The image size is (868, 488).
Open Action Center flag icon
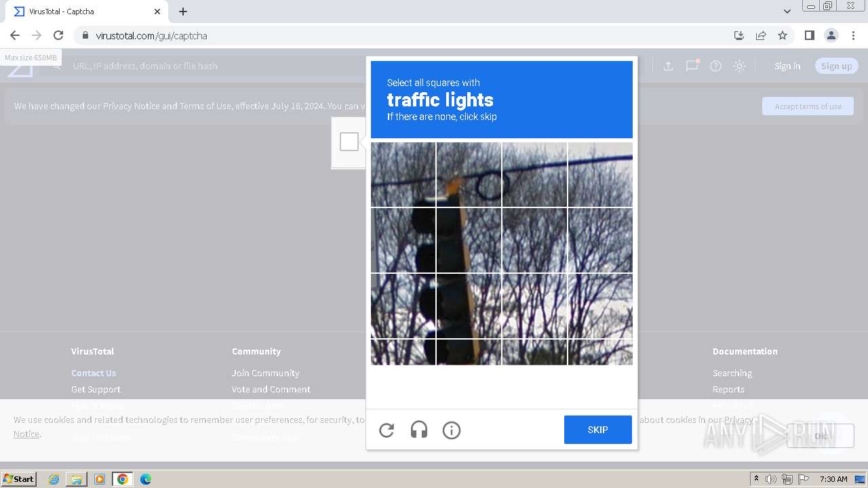804,479
